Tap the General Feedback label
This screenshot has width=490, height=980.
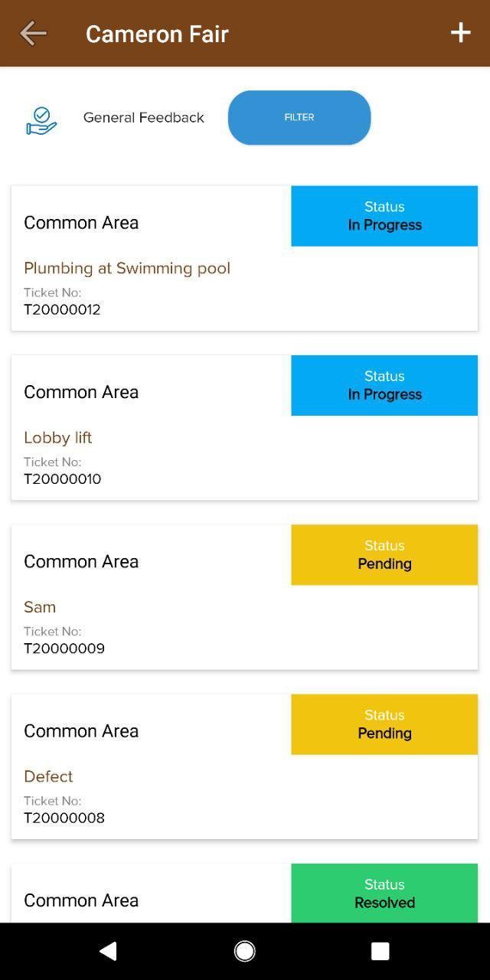click(x=144, y=117)
